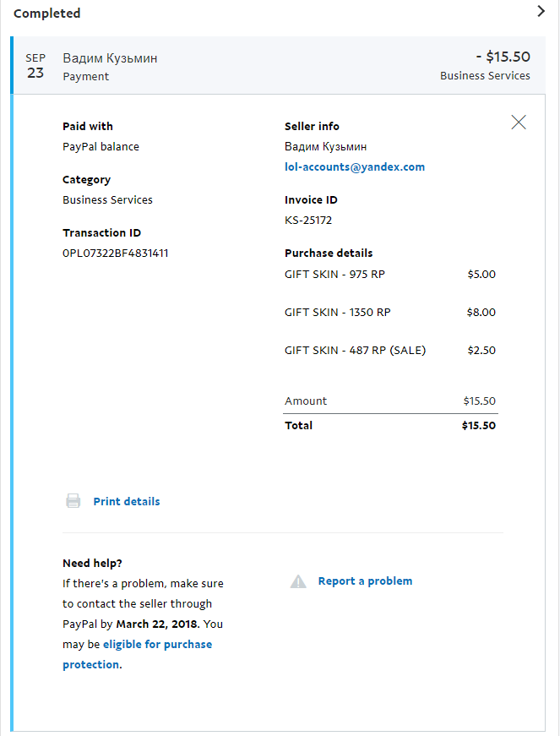Viewport: 560px width, 736px height.
Task: Select the Sep 23 date label
Action: coord(35,66)
